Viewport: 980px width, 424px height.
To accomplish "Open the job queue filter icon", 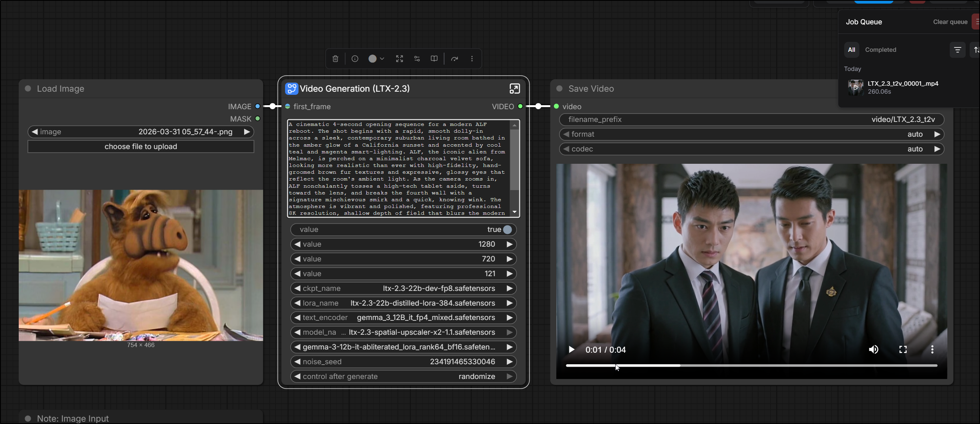I will pyautogui.click(x=957, y=50).
